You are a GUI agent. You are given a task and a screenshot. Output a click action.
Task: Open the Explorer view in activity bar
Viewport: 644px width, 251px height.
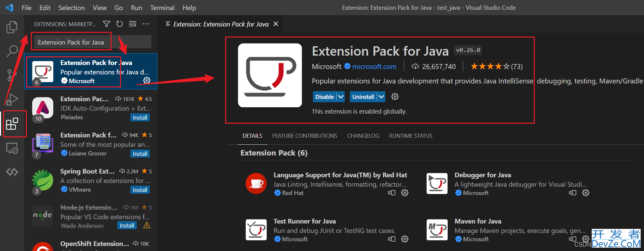12,27
